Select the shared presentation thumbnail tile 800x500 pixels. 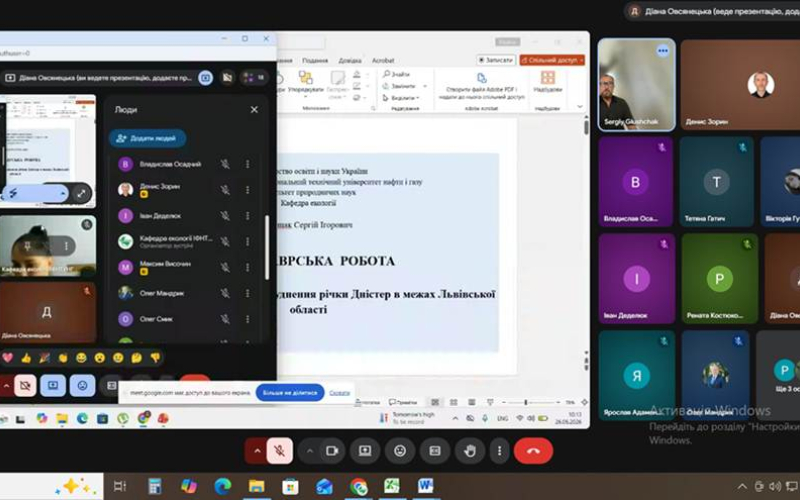click(48, 151)
